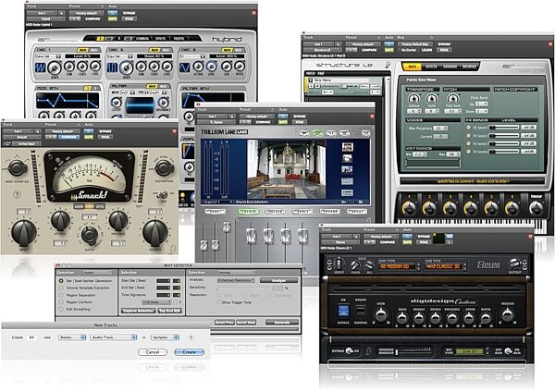The height and width of the screenshot is (392, 555).
Task: Open the Detection Normal dropdown in Beat Detective
Action: (236, 273)
